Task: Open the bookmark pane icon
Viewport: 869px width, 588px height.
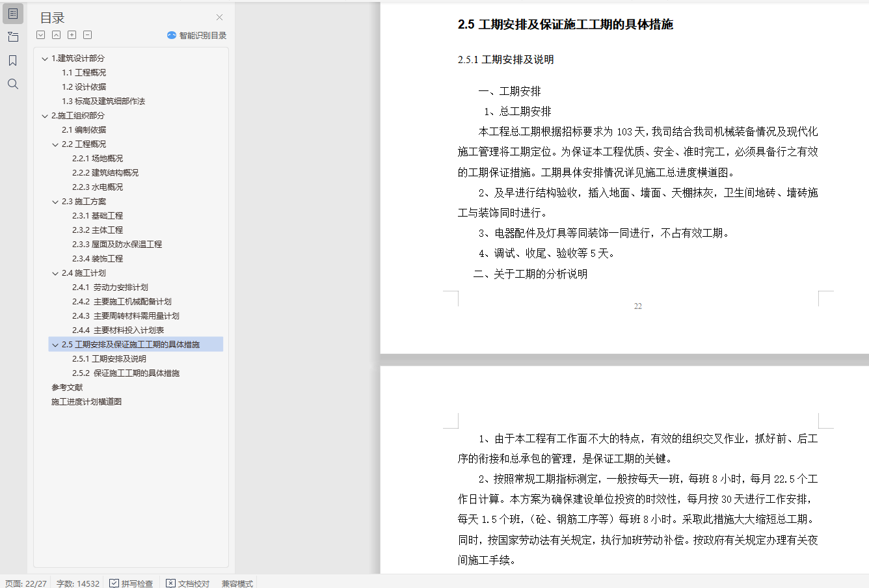Action: point(13,60)
